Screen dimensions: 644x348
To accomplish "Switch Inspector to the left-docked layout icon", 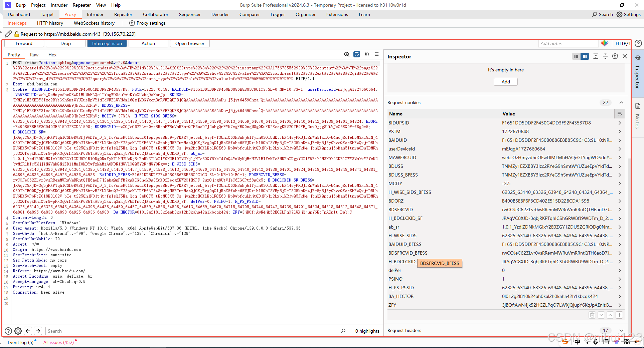I will click(x=576, y=56).
